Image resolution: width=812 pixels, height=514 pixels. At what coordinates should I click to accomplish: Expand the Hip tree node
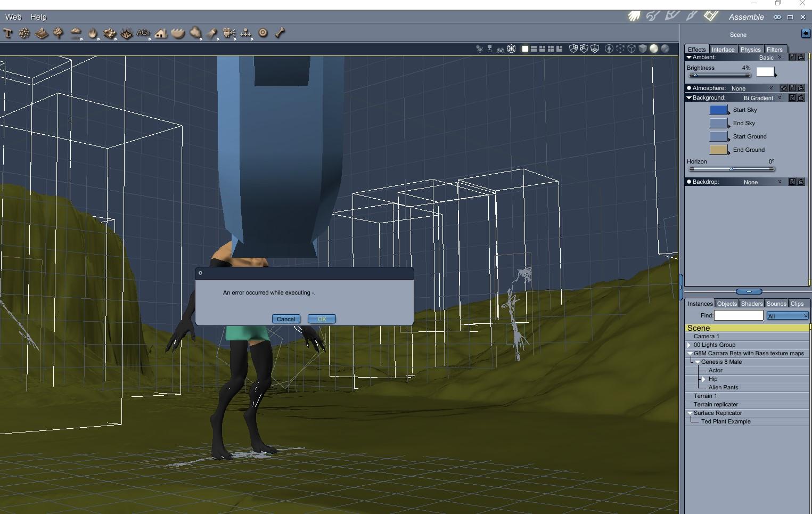point(704,379)
